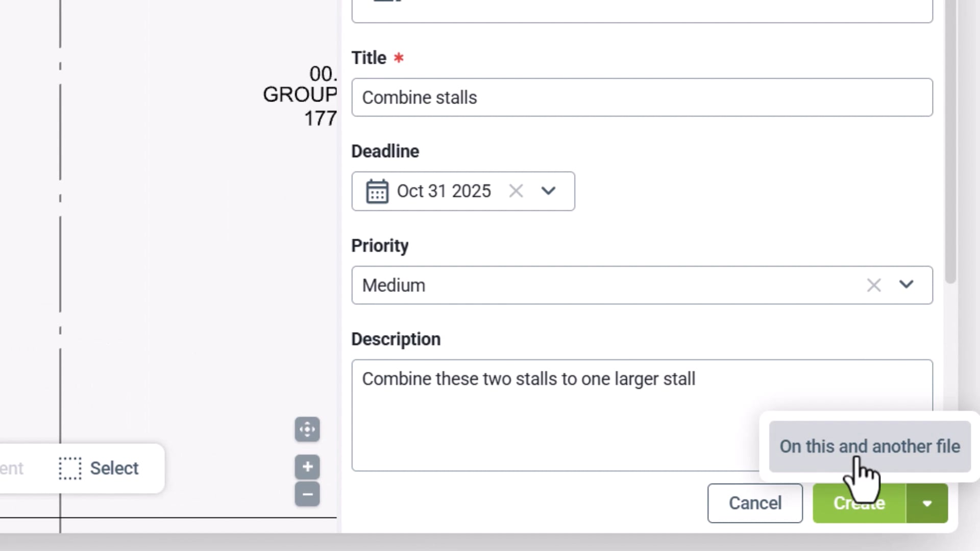Click the calendar icon in Deadline field
The height and width of the screenshot is (551, 980).
(377, 191)
